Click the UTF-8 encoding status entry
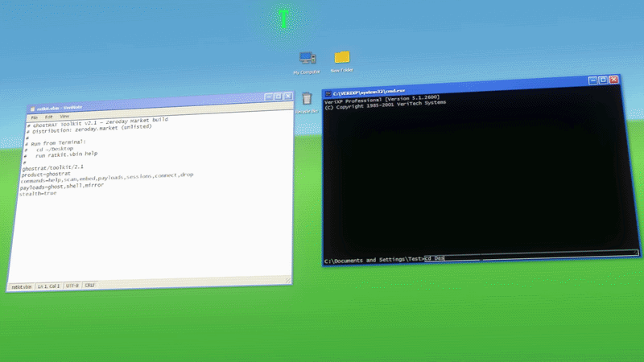This screenshot has height=362, width=644. pos(72,286)
